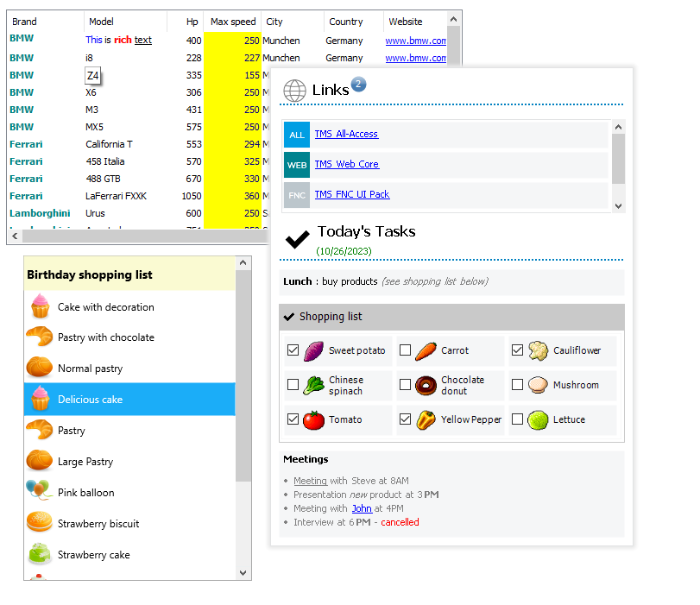
Task: Click the underlined Meeting link with Steve
Action: (310, 481)
